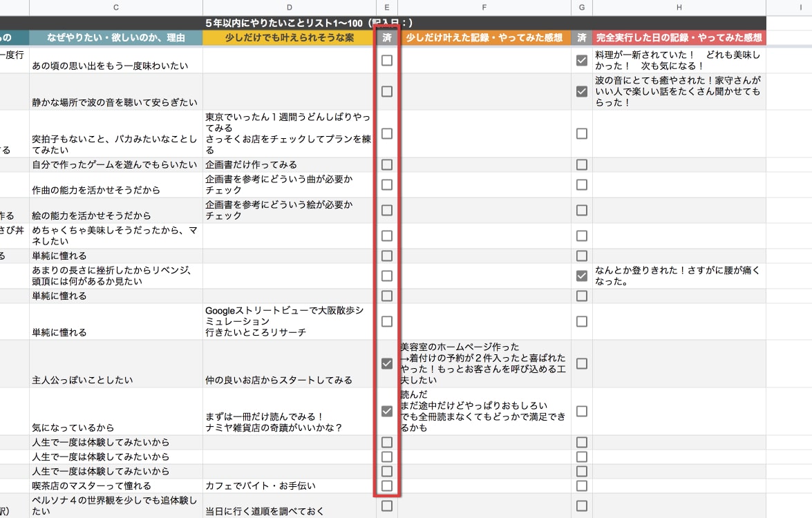
Task: Select cell 美容室のホームページ作った
Action: click(x=484, y=363)
